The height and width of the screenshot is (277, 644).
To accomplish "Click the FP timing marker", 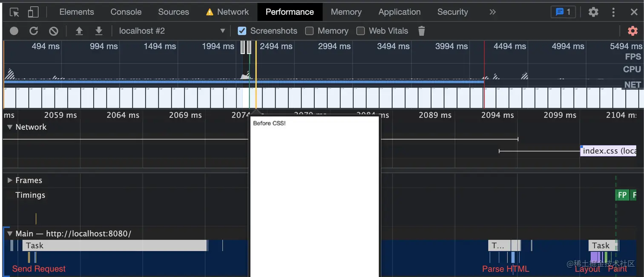I will pos(622,195).
